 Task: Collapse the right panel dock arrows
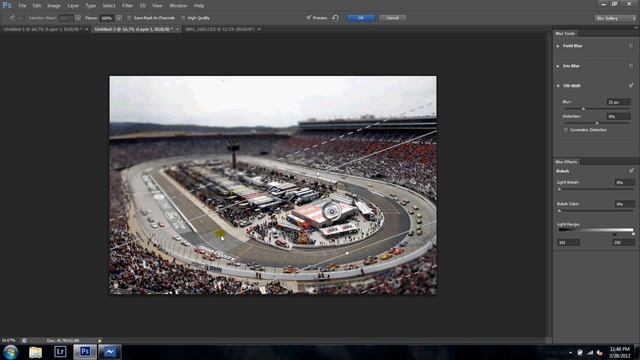[636, 27]
